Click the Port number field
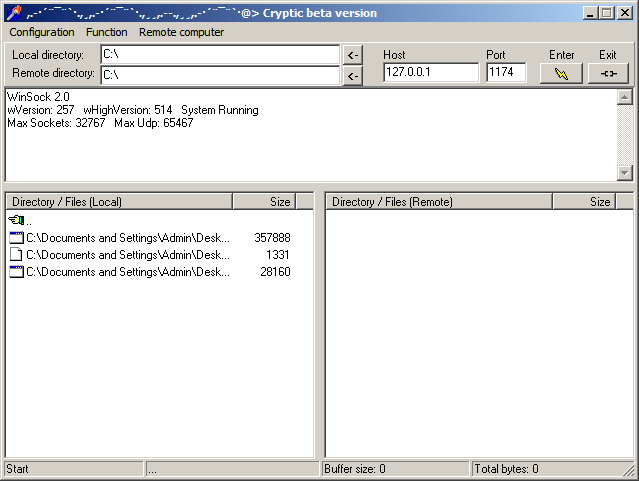The height and width of the screenshot is (481, 639). pos(506,72)
